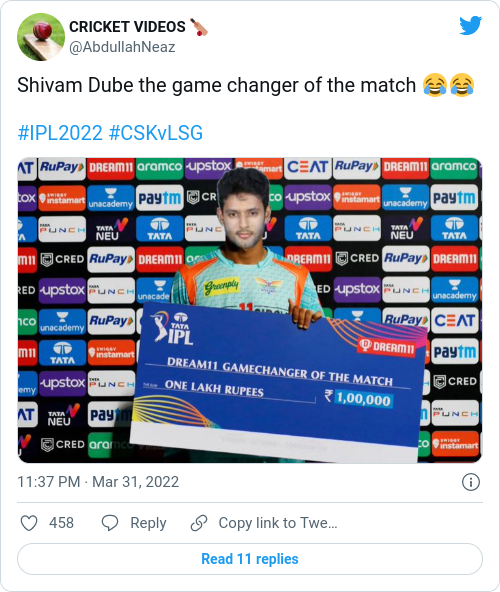500x592 pixels.
Task: Open the tweet info circle icon
Action: (x=471, y=482)
